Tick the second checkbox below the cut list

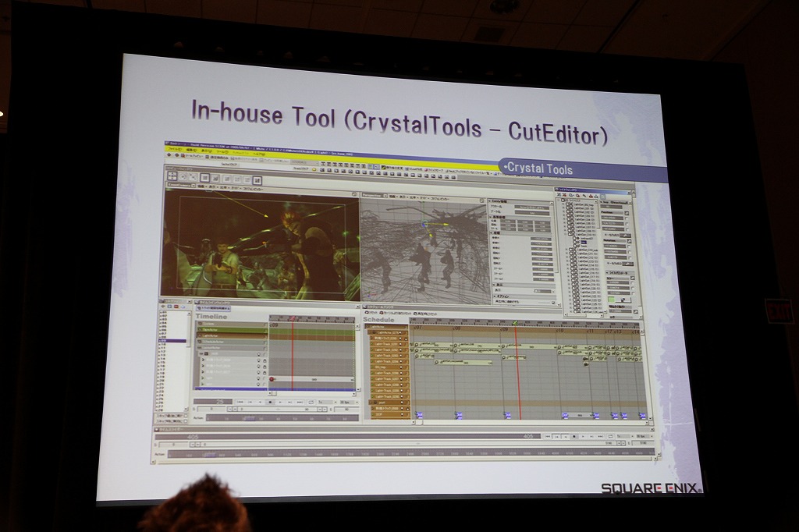pos(186,421)
